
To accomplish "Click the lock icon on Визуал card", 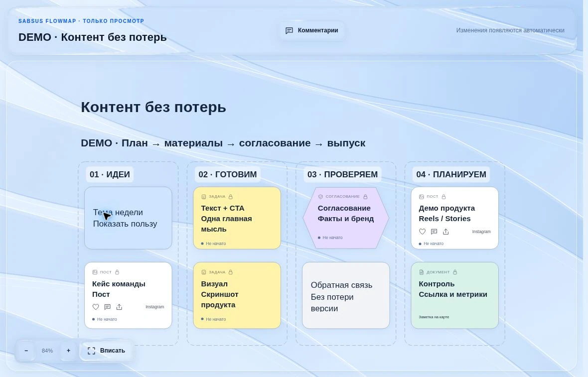I will pos(231,272).
